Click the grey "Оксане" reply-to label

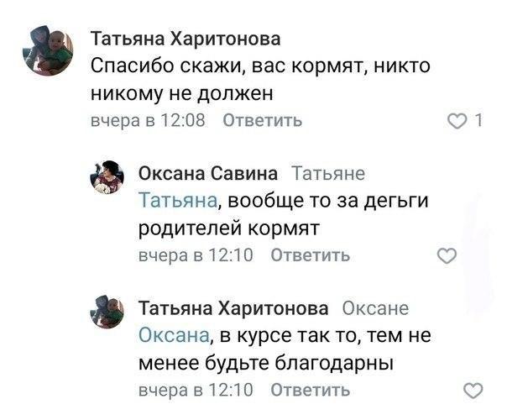click(376, 308)
